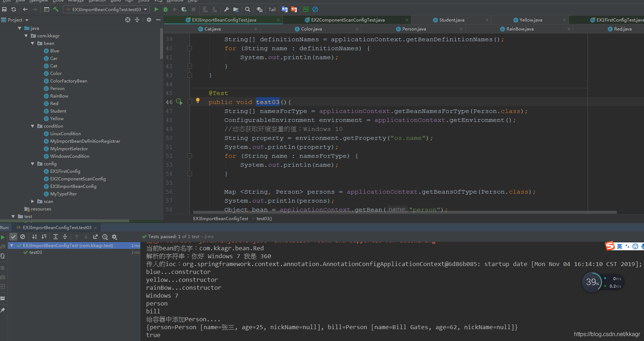Image resolution: width=644 pixels, height=341 pixels.
Task: Click the green monitor chart icon
Action: click(306, 9)
